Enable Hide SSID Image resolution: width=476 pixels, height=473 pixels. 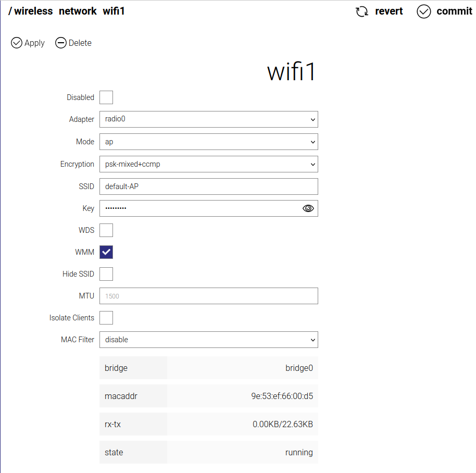(x=106, y=273)
